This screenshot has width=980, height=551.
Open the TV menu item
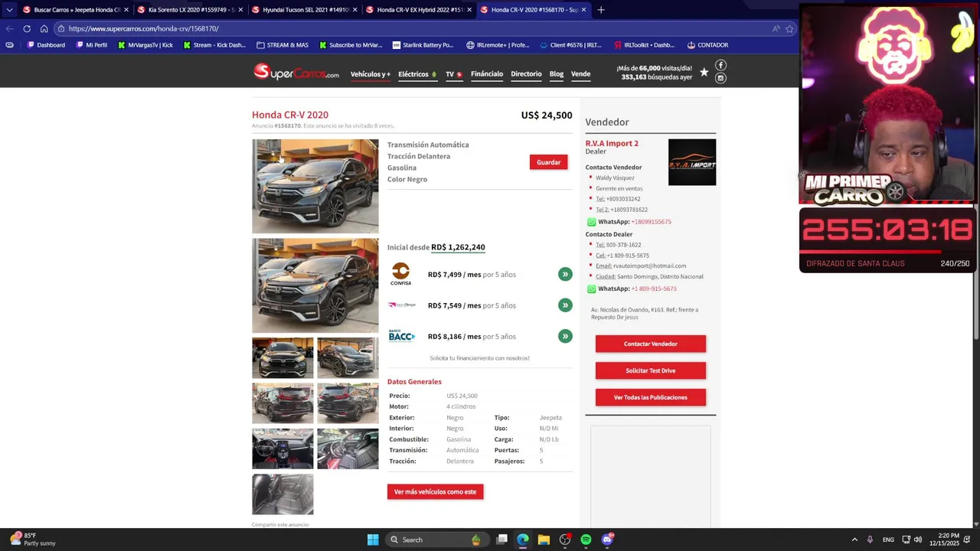(x=454, y=74)
